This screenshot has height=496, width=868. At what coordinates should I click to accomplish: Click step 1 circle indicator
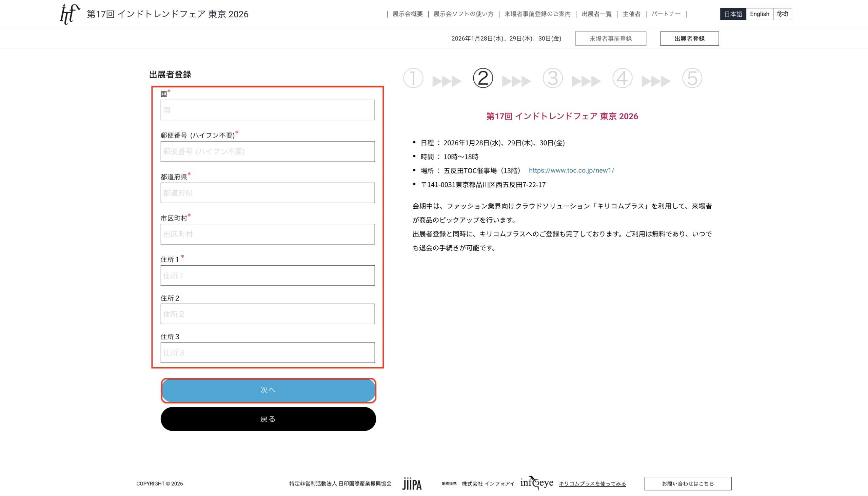[x=413, y=78]
